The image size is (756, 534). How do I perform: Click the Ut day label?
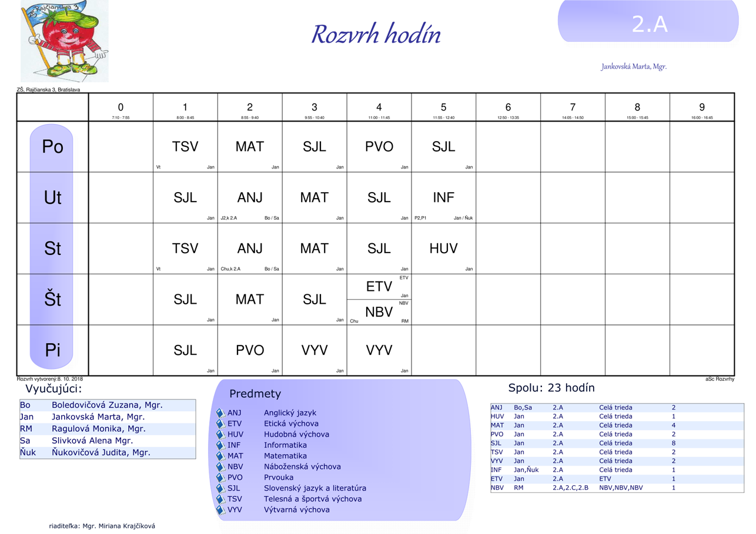click(52, 197)
